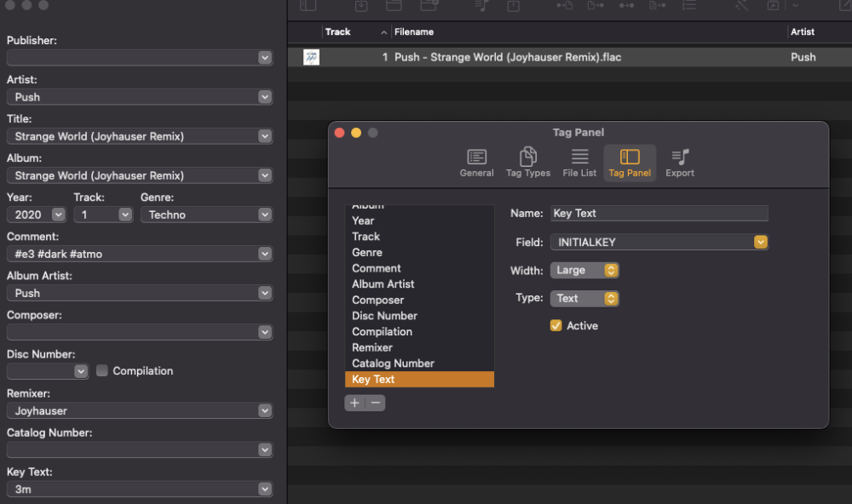Open the Type Text popup
This screenshot has height=504, width=852.
point(584,298)
